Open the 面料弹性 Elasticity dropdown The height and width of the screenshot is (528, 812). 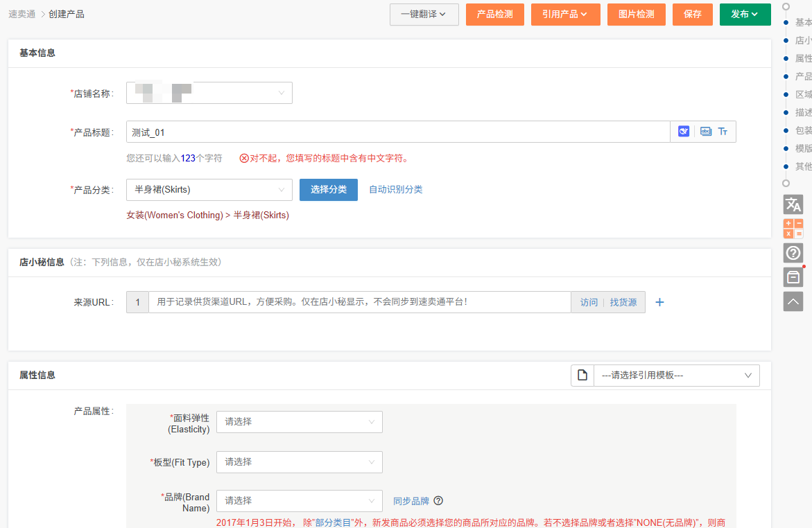pos(299,422)
